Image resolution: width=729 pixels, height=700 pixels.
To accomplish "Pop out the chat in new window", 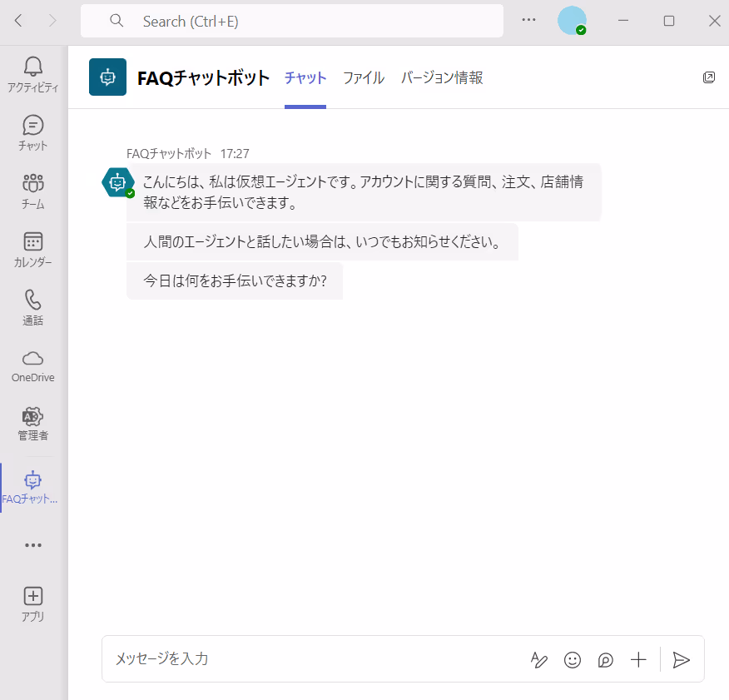I will tap(708, 77).
